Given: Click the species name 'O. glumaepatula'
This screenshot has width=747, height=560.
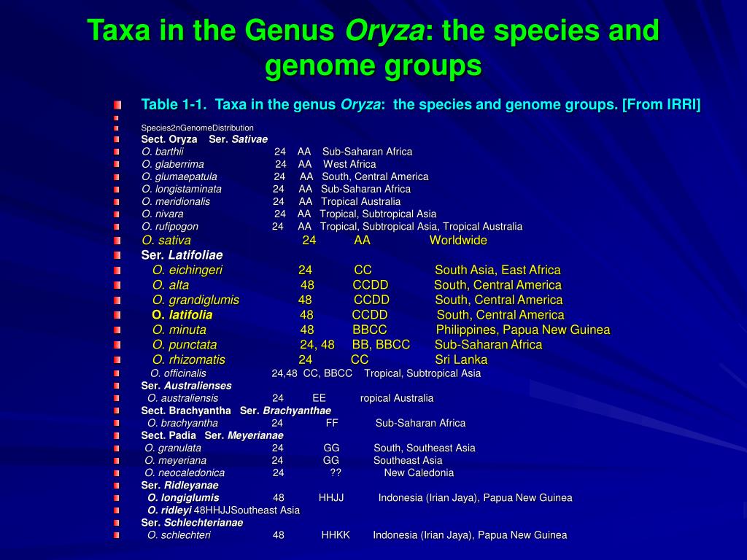Looking at the screenshot, I should pos(179,176).
